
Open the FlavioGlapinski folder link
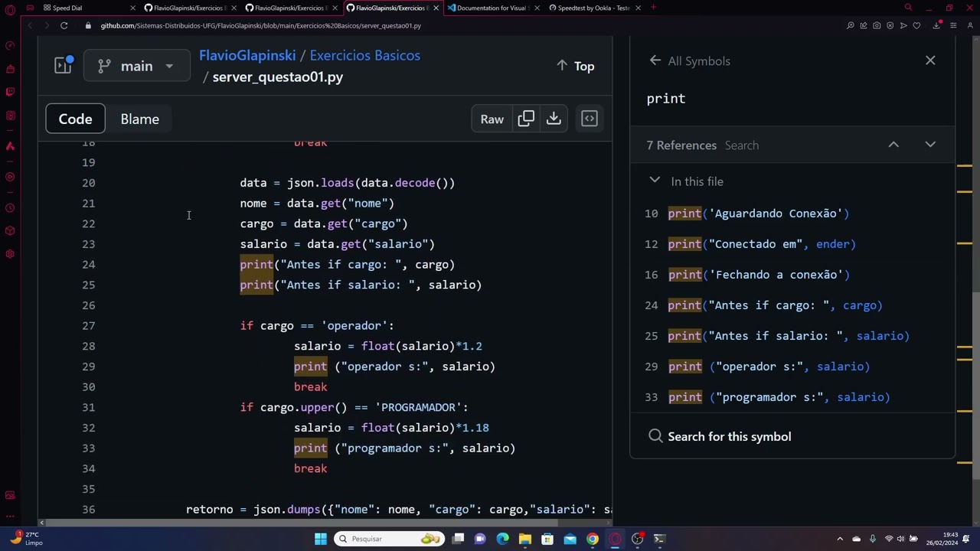247,55
